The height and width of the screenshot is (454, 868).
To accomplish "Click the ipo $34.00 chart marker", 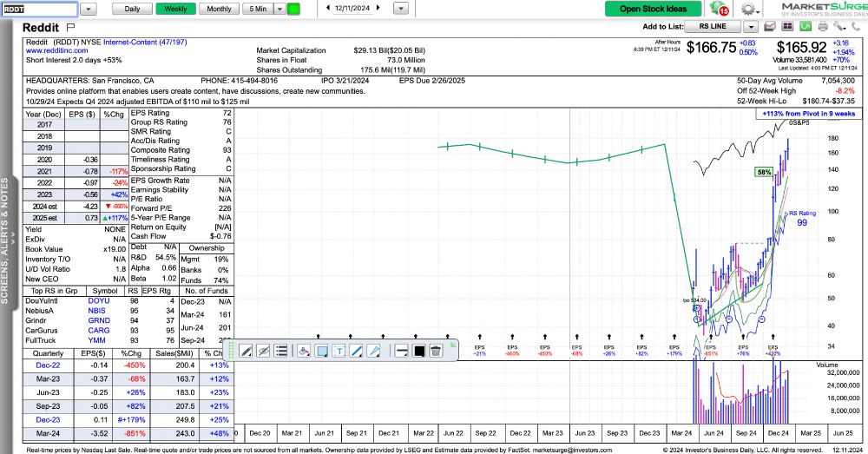I will [x=694, y=300].
